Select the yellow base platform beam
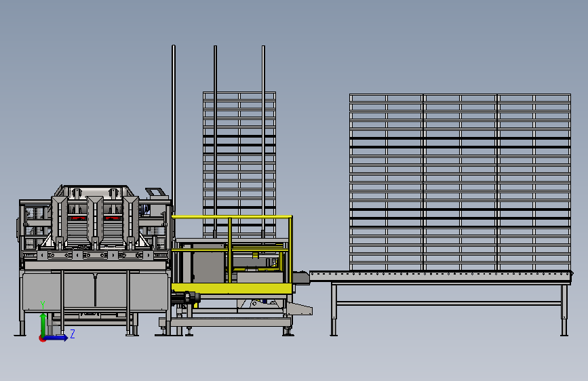Viewport: 588px width, 381px height. coord(231,288)
